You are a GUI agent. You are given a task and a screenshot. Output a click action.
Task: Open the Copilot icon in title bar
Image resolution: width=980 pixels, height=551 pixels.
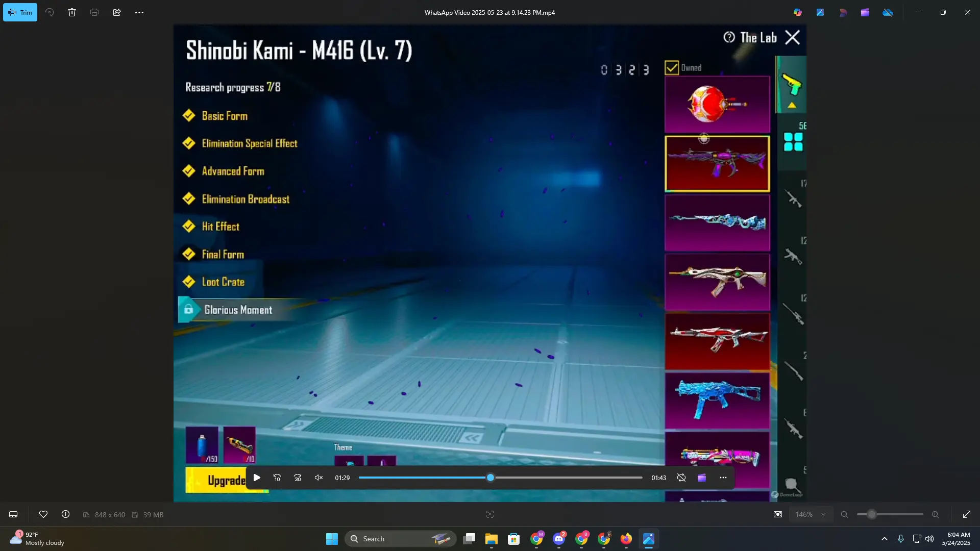(798, 12)
